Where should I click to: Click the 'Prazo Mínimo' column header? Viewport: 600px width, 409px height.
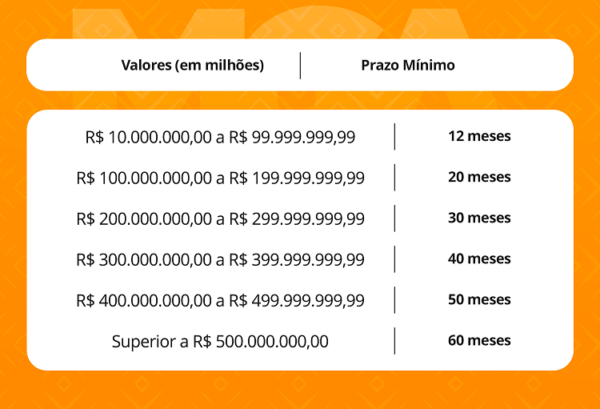tap(408, 65)
